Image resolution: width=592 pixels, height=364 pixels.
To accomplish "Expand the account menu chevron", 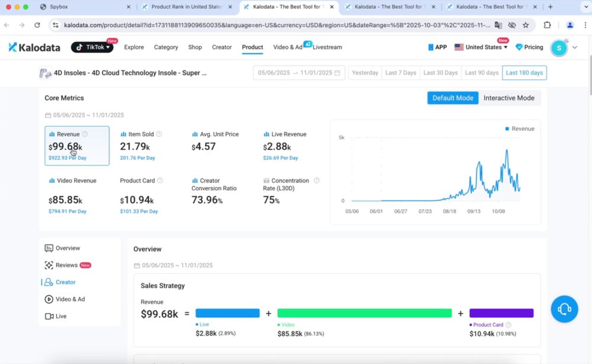I will click(x=575, y=47).
